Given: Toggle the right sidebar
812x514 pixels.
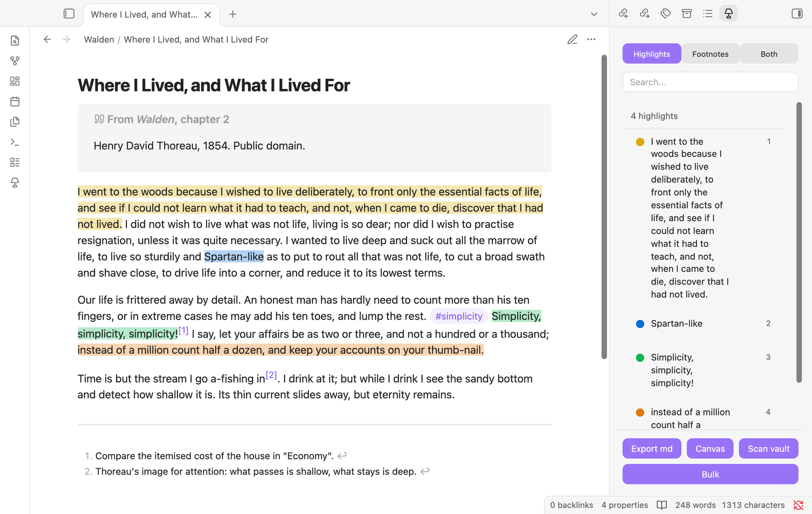Looking at the screenshot, I should tap(797, 14).
